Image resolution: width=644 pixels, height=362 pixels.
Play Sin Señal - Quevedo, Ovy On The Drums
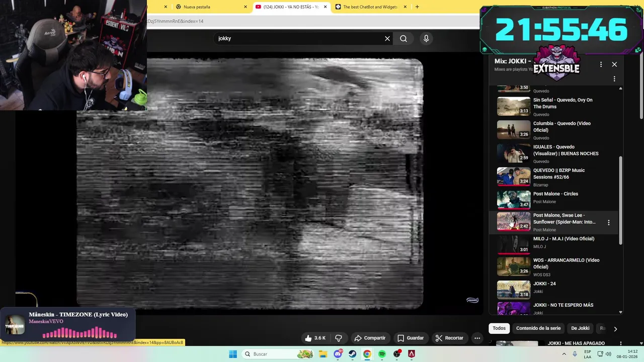point(514,106)
